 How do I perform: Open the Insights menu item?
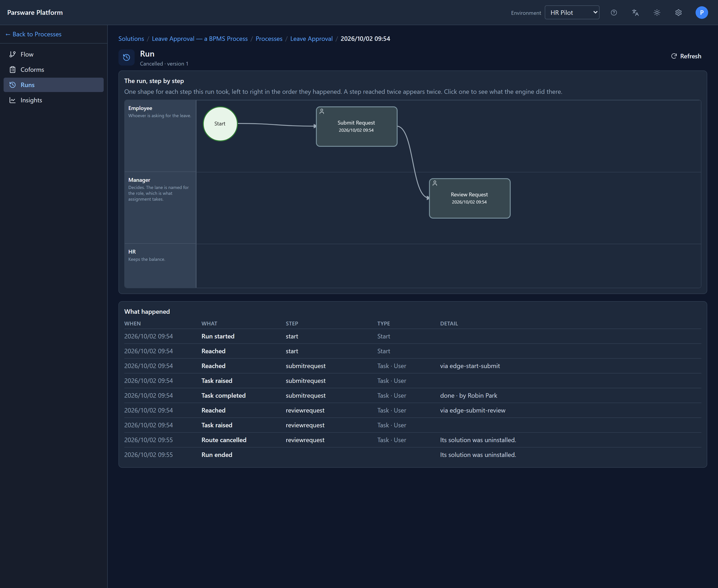click(53, 100)
